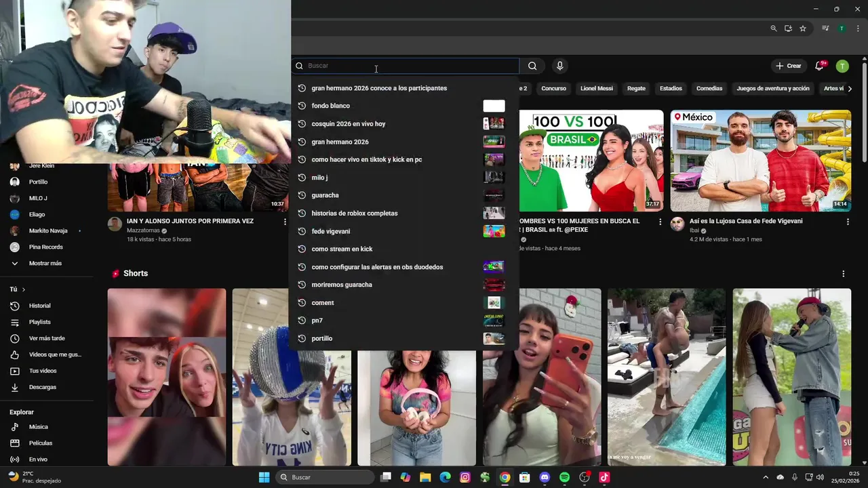Start voice search with the microphone icon
The width and height of the screenshot is (868, 488).
(559, 66)
